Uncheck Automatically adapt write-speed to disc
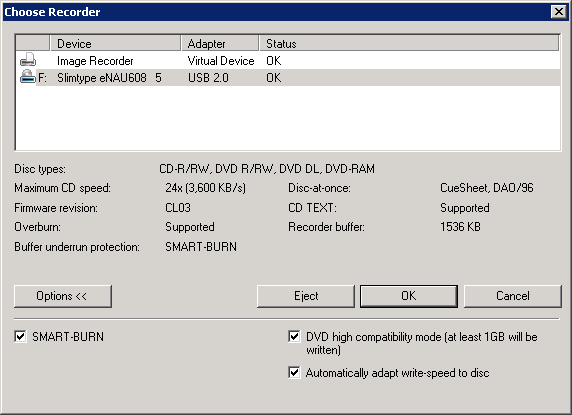572x415 pixels. tap(294, 373)
